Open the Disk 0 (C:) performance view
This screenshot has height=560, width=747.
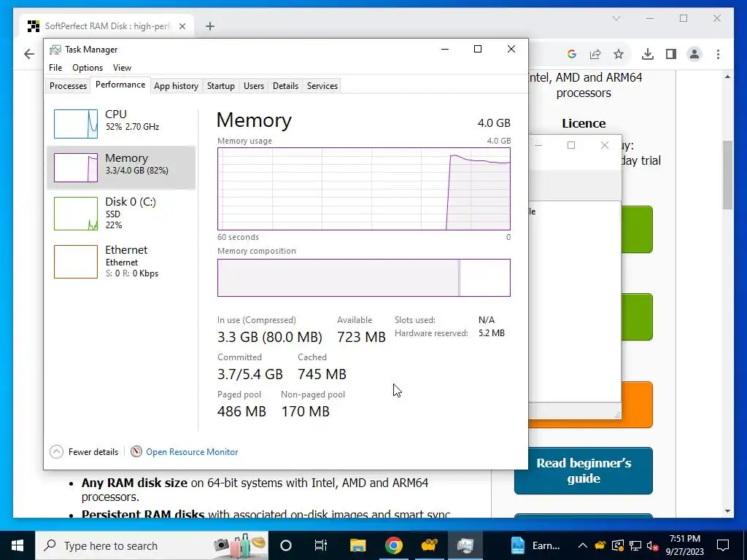coord(121,214)
